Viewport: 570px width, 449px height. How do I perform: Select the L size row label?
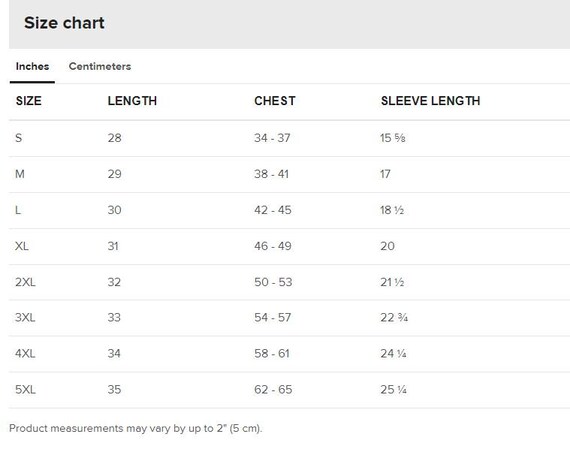[18, 210]
